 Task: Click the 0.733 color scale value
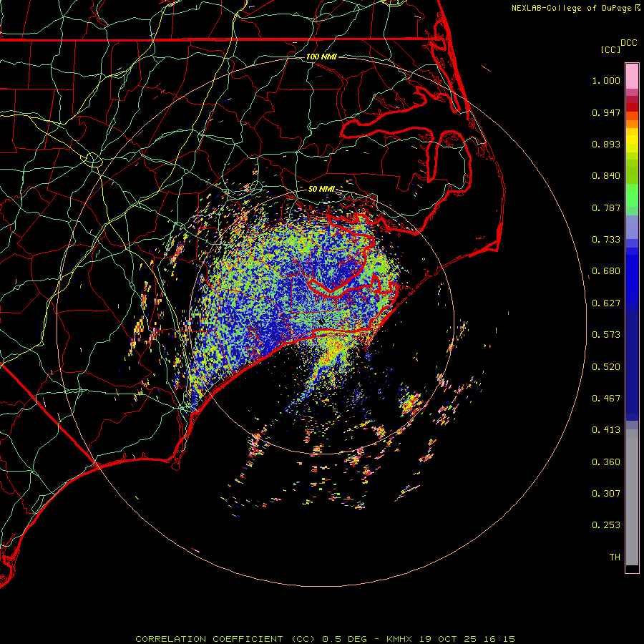click(606, 240)
